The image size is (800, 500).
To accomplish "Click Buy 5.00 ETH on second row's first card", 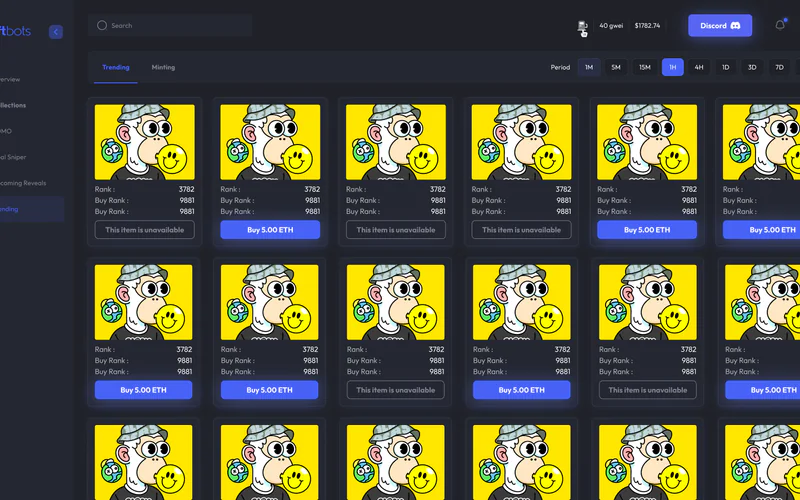I will click(143, 390).
